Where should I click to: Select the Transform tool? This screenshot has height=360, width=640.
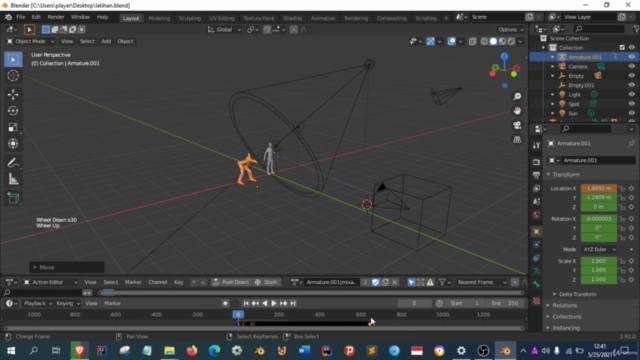coord(13,144)
